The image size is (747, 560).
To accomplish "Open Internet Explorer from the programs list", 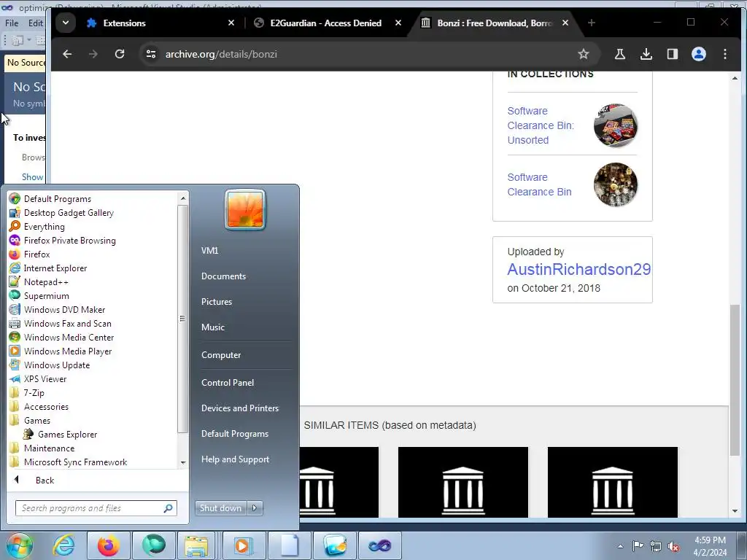I will (x=55, y=268).
